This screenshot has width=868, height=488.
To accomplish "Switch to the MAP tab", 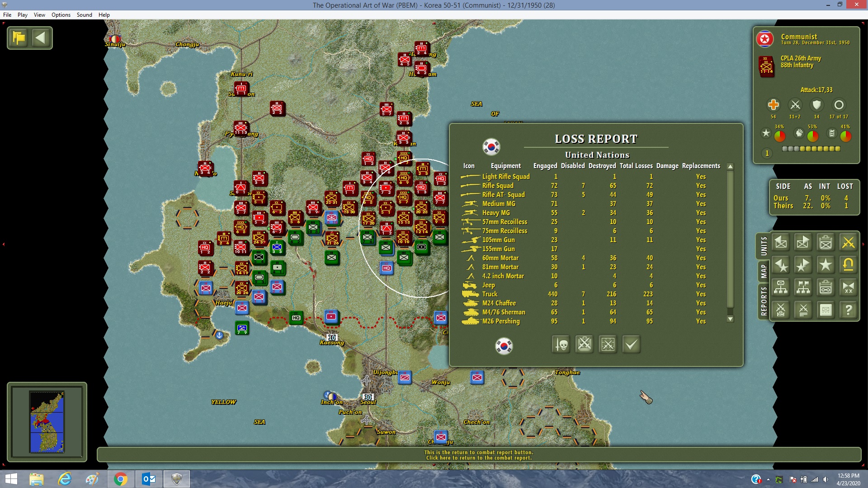I will tap(764, 272).
